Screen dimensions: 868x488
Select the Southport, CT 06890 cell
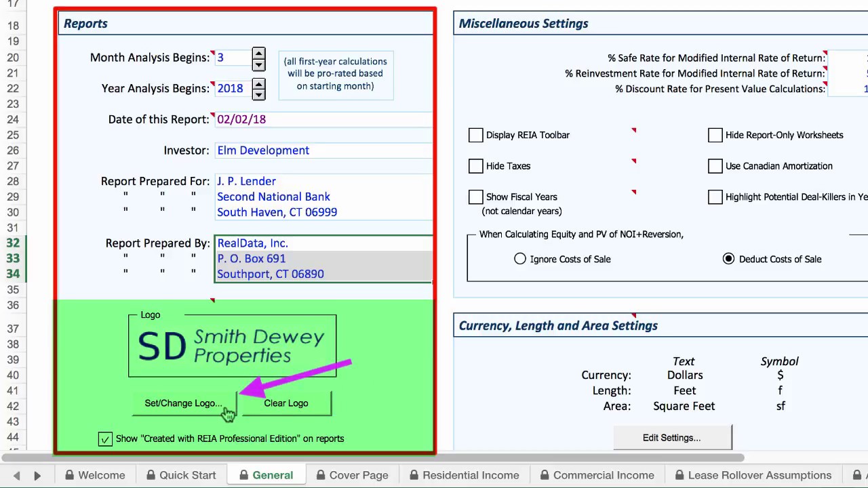point(323,274)
